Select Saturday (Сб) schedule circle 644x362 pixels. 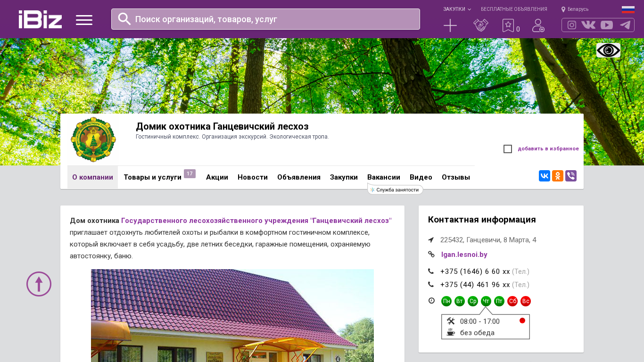(x=512, y=301)
